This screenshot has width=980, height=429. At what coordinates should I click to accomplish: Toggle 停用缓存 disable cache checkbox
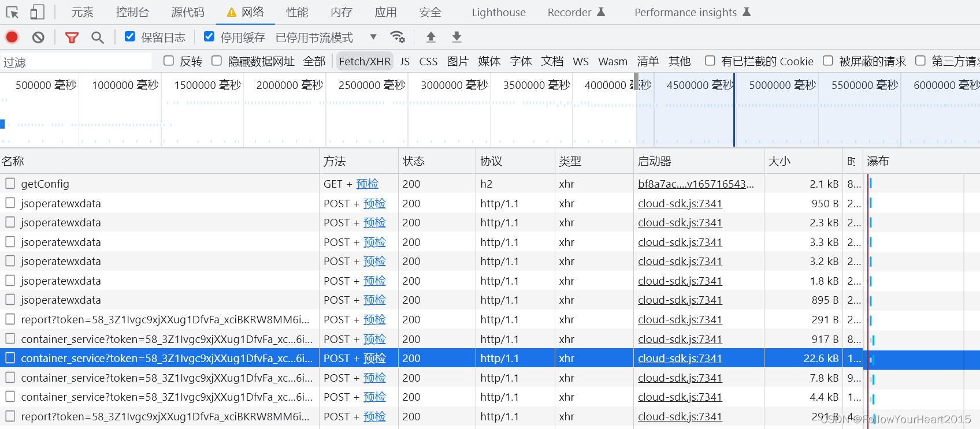(x=209, y=36)
